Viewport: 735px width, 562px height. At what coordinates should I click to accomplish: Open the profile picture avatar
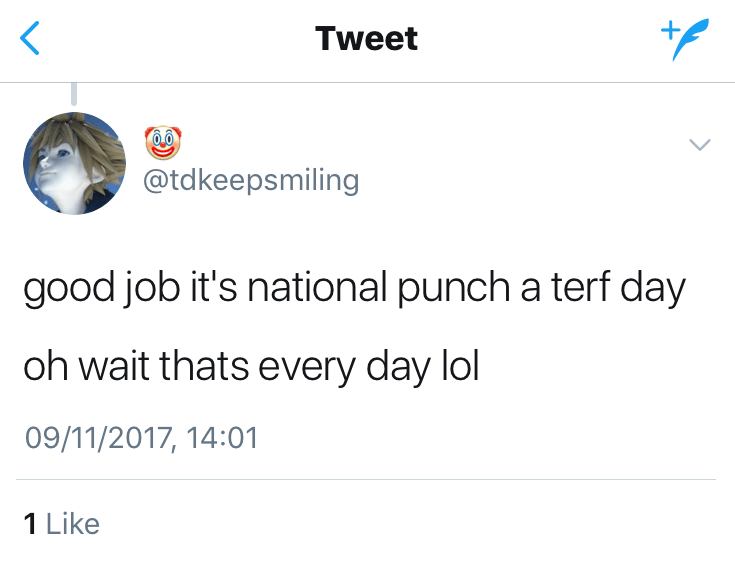click(x=75, y=162)
